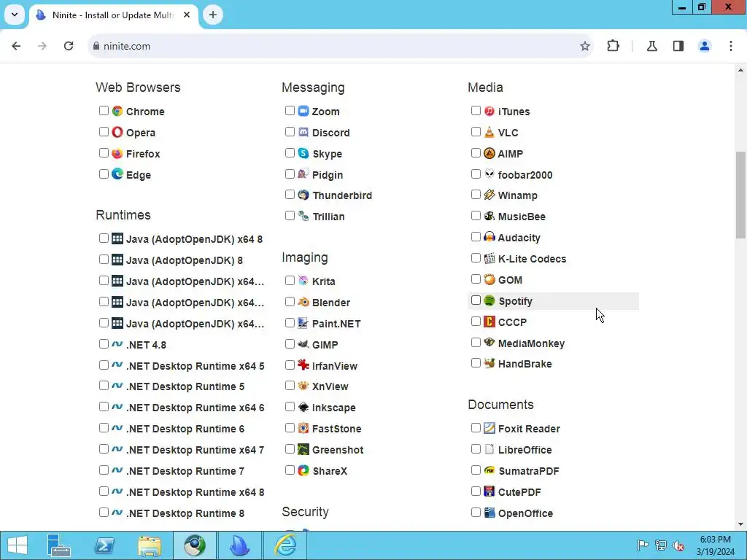Click the AIMP icon in Media
This screenshot has height=560, width=747.
[x=489, y=153]
